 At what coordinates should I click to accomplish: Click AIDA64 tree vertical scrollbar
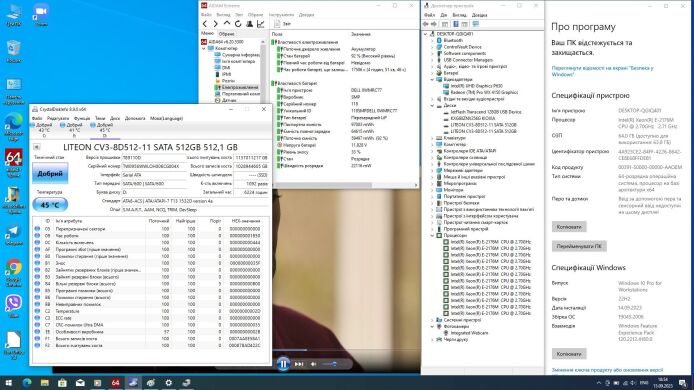coord(263,71)
